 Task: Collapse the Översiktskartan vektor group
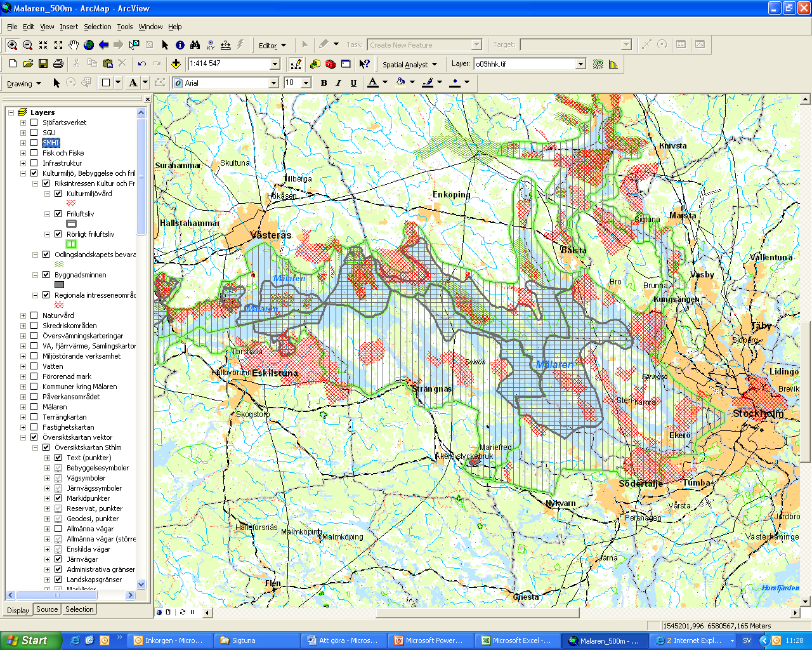(23, 437)
